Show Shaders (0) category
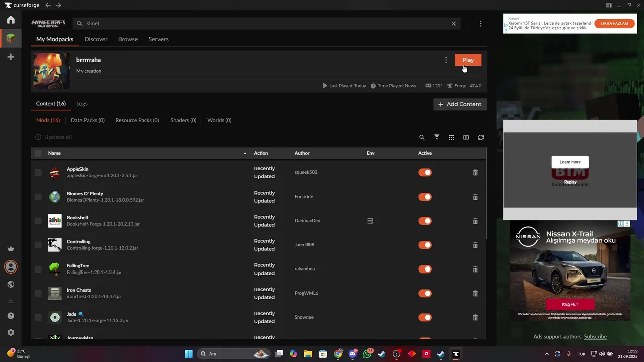644x362 pixels. coord(183,120)
